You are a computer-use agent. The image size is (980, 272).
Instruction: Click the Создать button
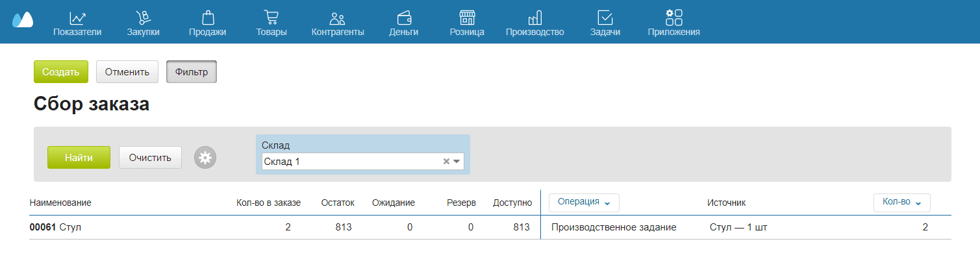61,72
